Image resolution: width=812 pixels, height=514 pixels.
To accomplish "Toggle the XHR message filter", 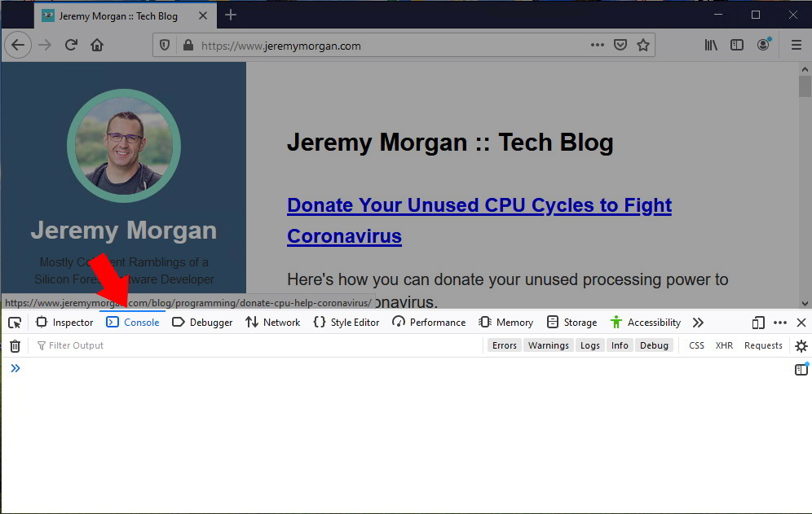I will click(724, 345).
